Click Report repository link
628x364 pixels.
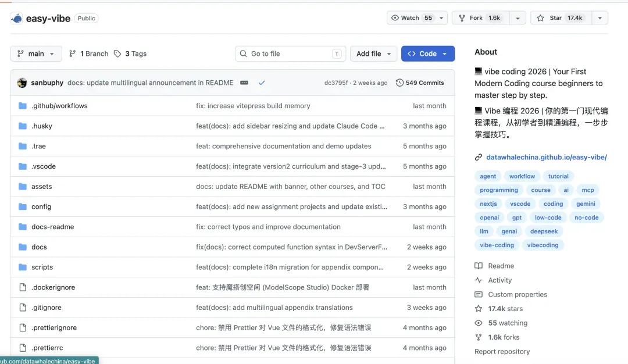(502, 352)
